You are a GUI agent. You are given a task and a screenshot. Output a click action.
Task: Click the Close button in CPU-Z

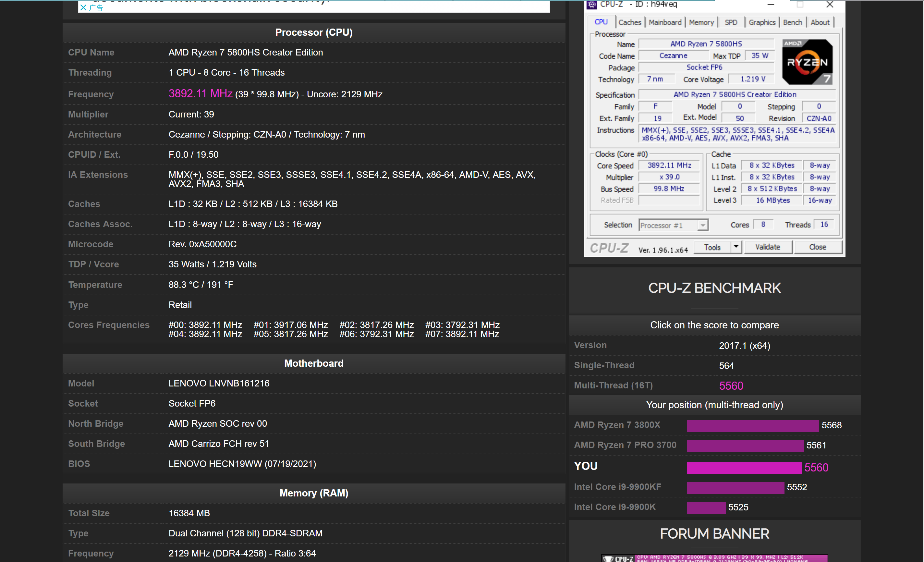818,247
